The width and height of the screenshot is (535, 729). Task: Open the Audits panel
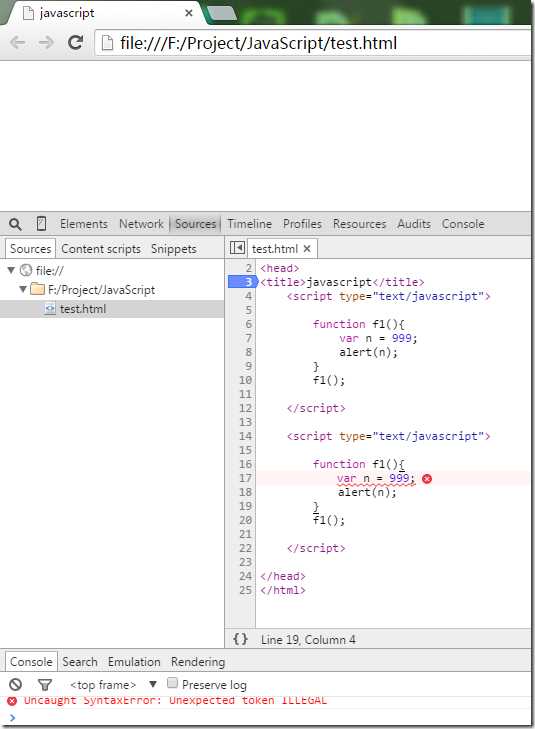click(x=414, y=224)
